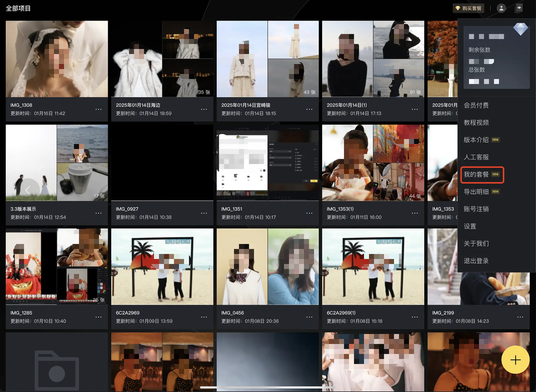Viewport: 536px width, 392px height.
Task: Select 会员付费 in dropdown menu
Action: coord(476,105)
